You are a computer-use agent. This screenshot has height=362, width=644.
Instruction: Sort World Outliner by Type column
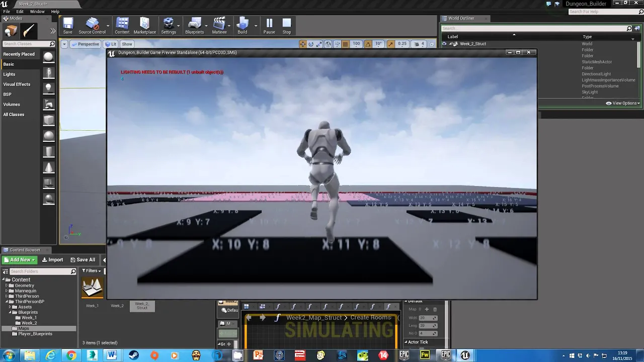click(587, 37)
